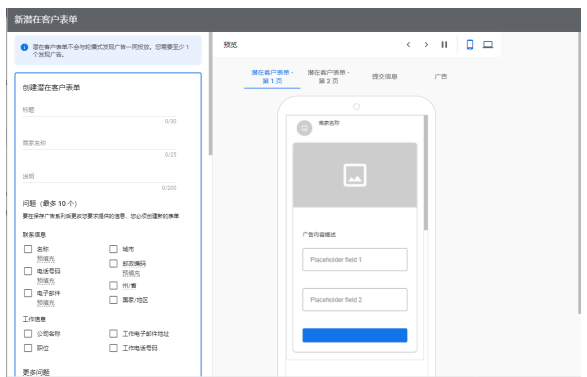Check the 工作电子邮件地址 checkbox
The width and height of the screenshot is (587, 377).
coord(113,333)
